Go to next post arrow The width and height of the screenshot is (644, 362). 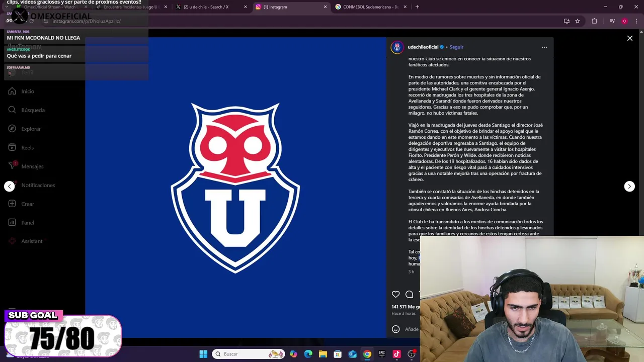pyautogui.click(x=629, y=187)
